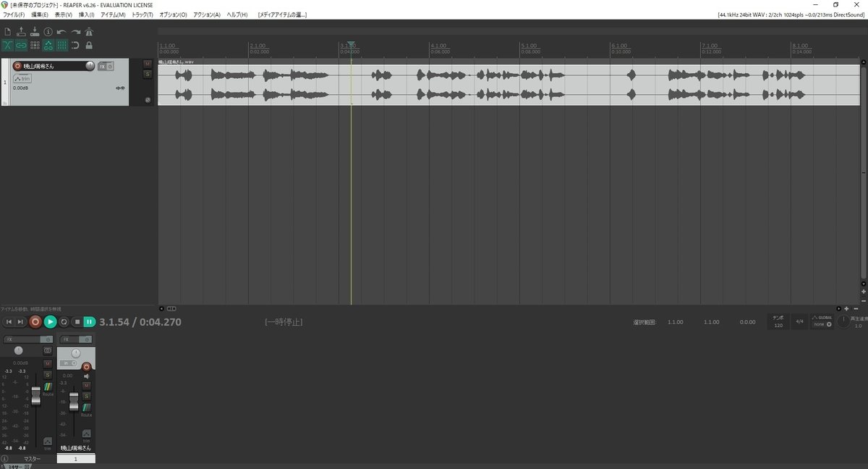Open the オプション(O) menu
Screen dimensions: 868x469
point(173,14)
